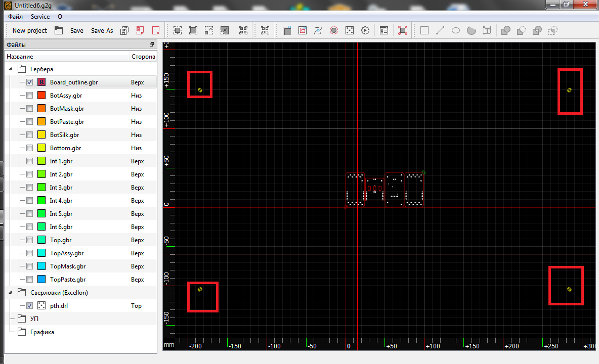Click the dashed zoom-to-selection icon
599x364 pixels.
[209, 30]
